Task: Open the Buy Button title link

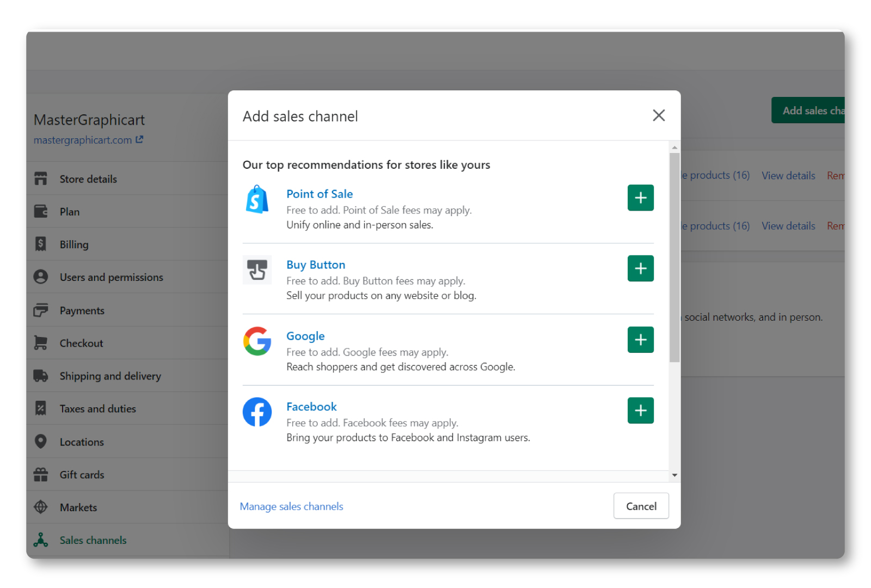Action: [316, 265]
